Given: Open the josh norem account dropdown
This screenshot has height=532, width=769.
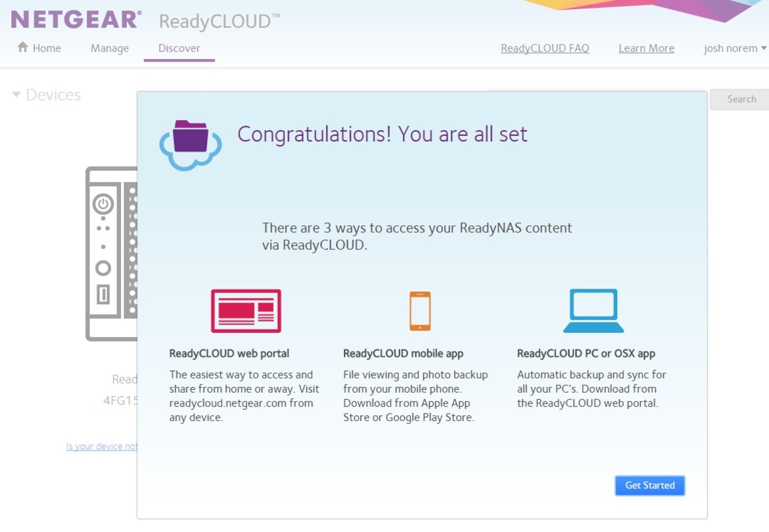Looking at the screenshot, I should 735,48.
